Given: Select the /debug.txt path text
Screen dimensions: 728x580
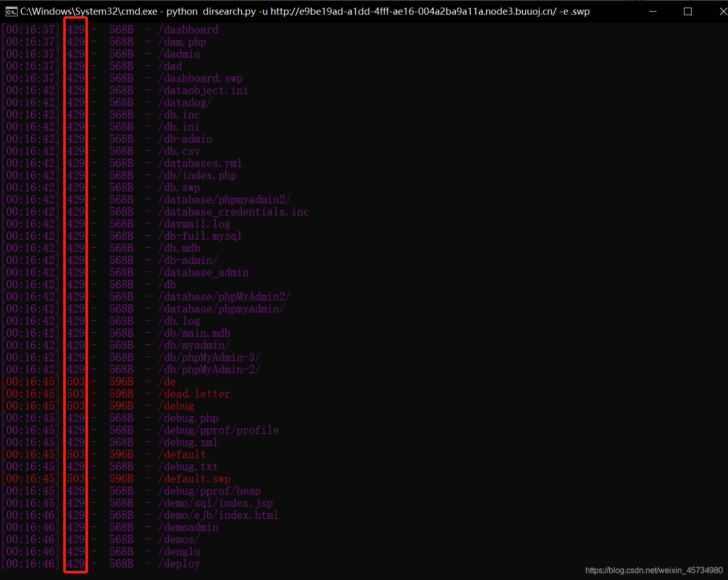Looking at the screenshot, I should pos(188,467).
